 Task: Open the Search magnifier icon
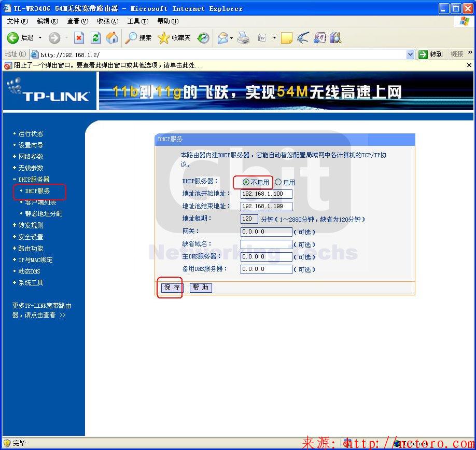131,38
